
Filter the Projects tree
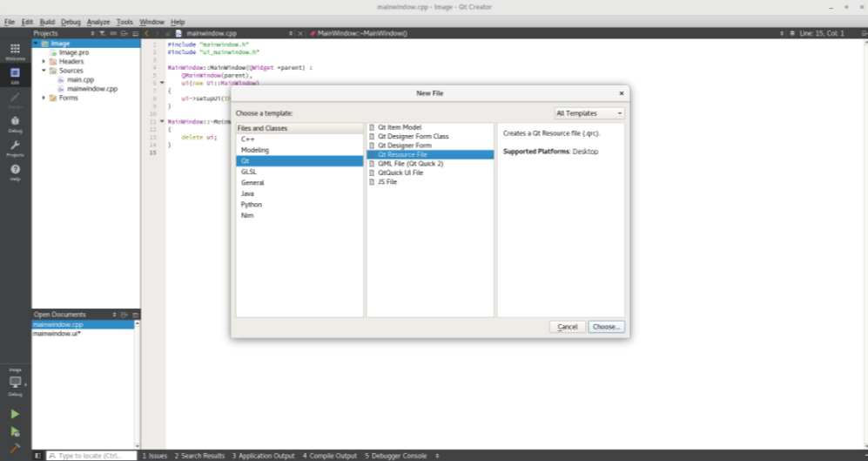(x=103, y=33)
